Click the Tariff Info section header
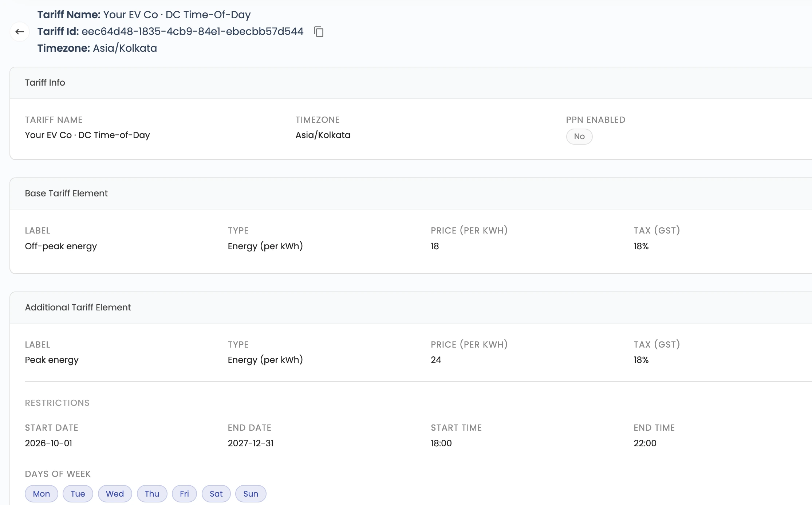Image resolution: width=812 pixels, height=505 pixels. pos(411,83)
